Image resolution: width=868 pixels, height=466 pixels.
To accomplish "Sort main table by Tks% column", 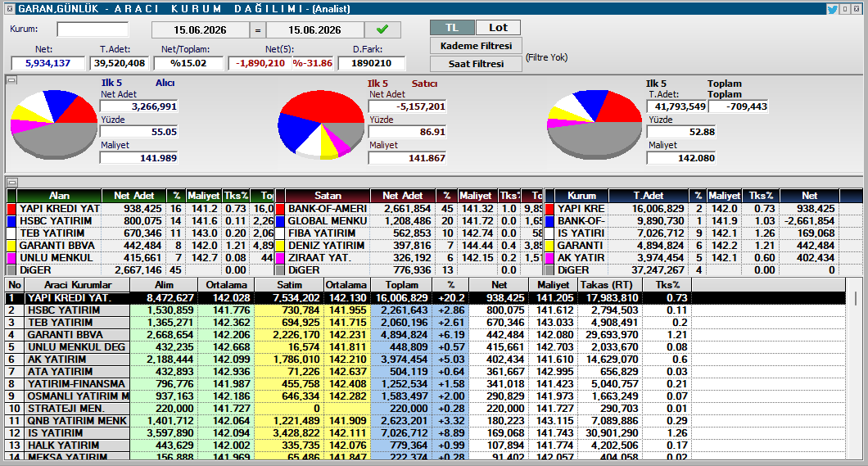I will pos(667,284).
